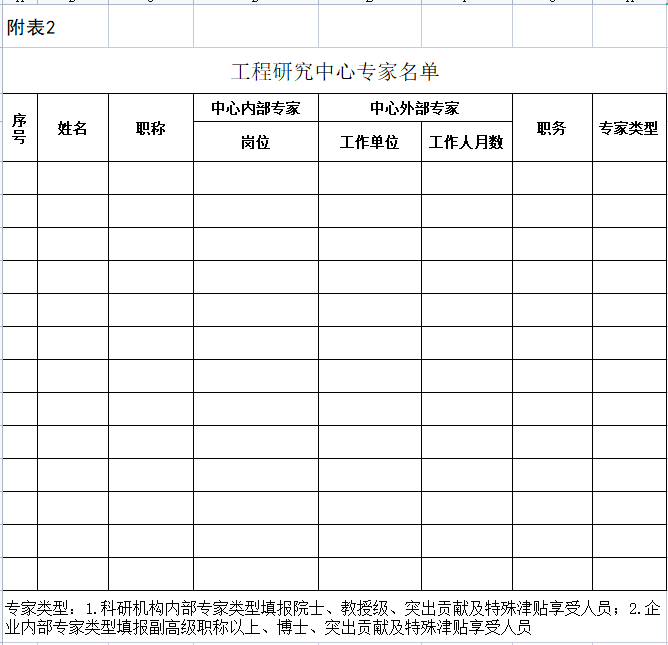This screenshot has width=668, height=645.
Task: Select first empty cell under 工作单位
Action: pos(369,178)
